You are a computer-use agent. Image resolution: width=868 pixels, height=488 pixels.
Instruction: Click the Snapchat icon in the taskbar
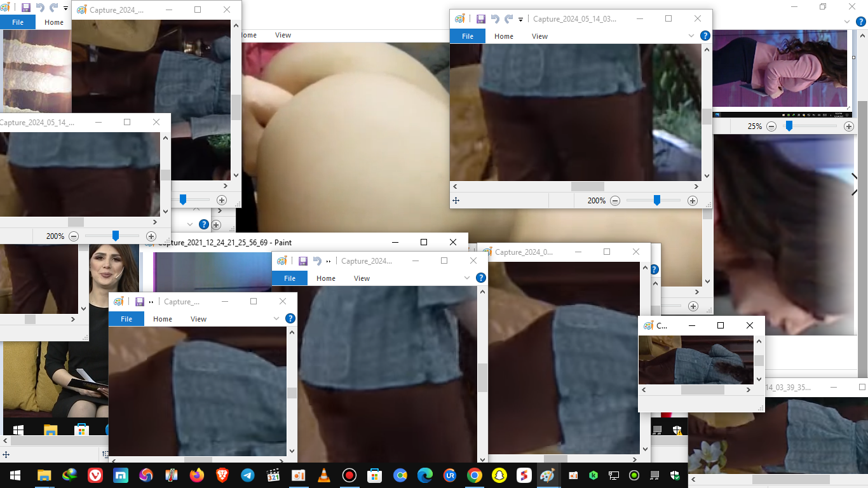pyautogui.click(x=500, y=475)
